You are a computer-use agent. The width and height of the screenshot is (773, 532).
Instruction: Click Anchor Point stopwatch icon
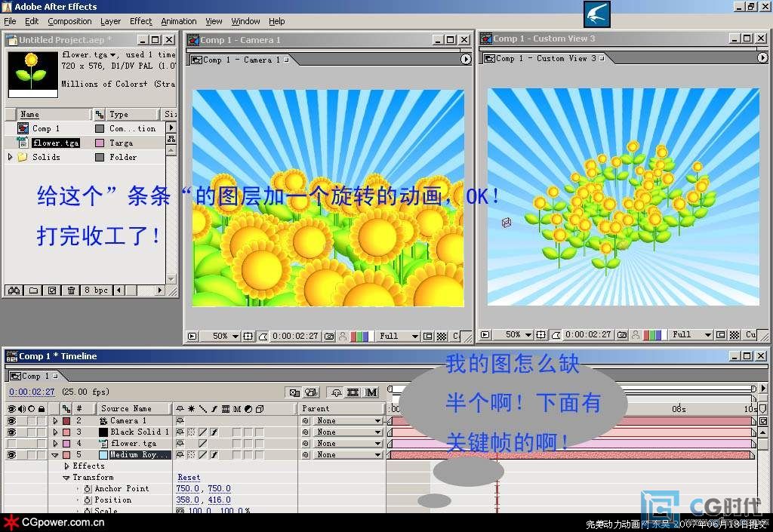pos(88,489)
